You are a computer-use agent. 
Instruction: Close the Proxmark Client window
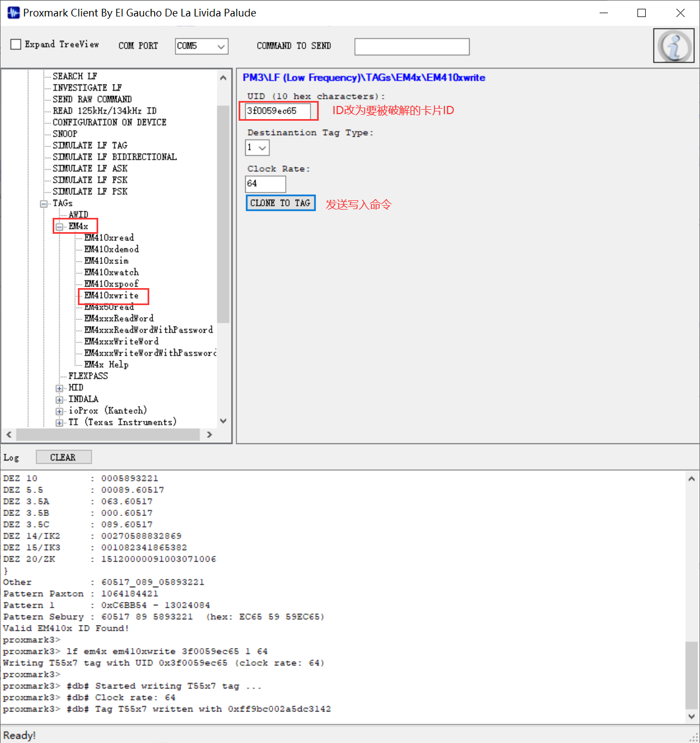[x=680, y=13]
